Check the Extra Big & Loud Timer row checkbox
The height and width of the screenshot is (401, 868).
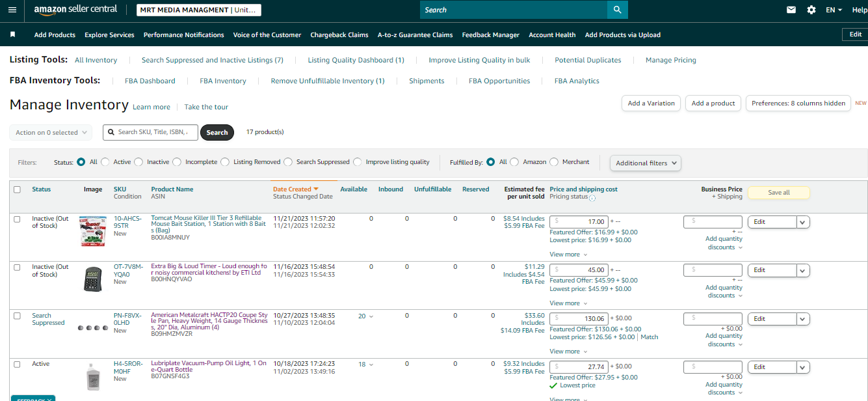(17, 267)
